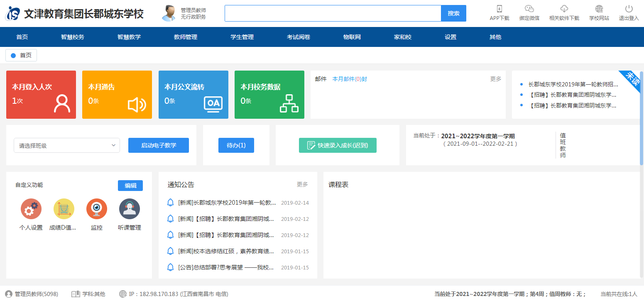Click blue dot on 首页 tab

(x=13, y=55)
